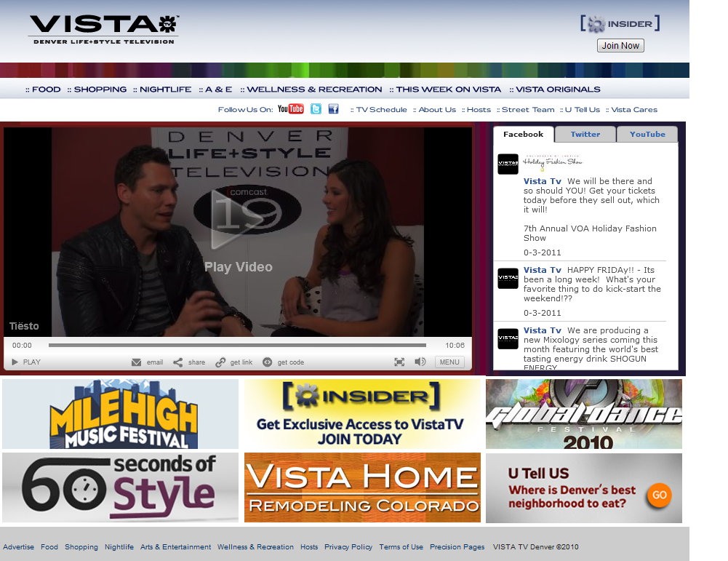
Task: Click the Tiësto caption on the video
Action: pyautogui.click(x=24, y=326)
